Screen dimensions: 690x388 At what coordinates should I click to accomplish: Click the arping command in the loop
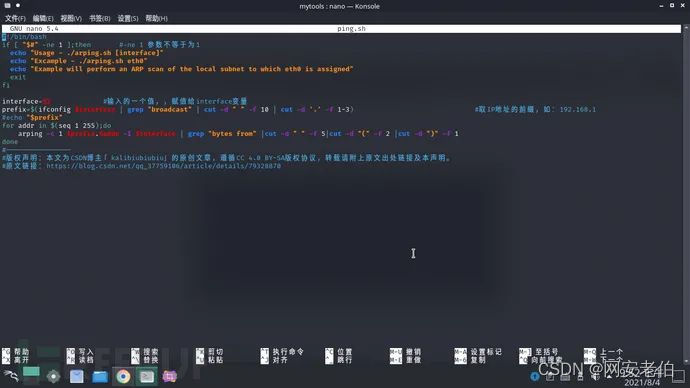pyautogui.click(x=30, y=134)
